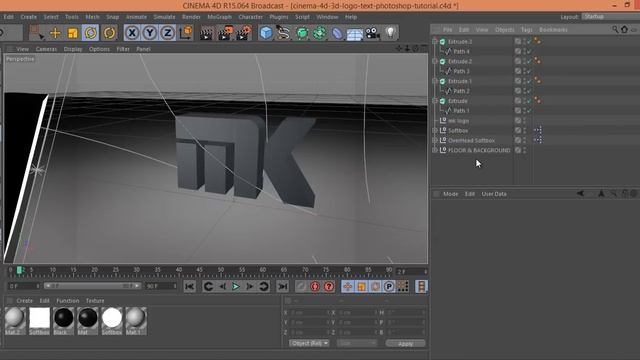
Task: Disable Extrude.1 with its green checkmark
Action: pos(529,81)
